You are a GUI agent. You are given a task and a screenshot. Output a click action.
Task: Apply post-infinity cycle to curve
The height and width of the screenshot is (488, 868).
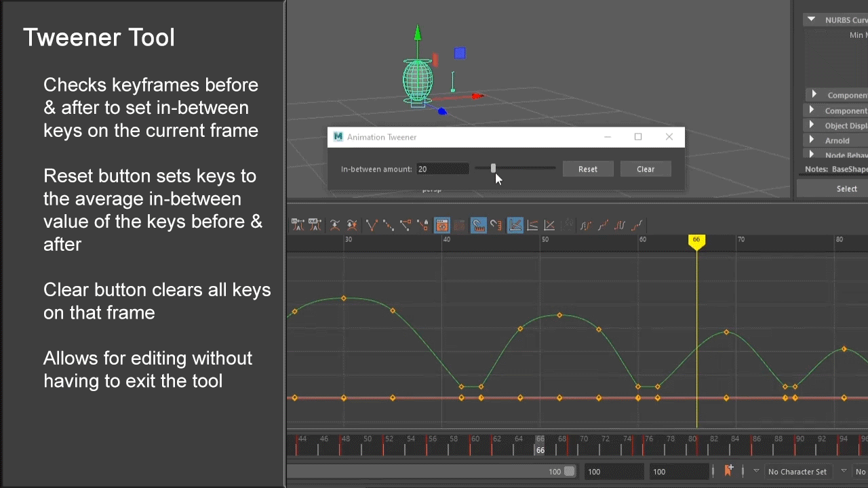tap(620, 225)
